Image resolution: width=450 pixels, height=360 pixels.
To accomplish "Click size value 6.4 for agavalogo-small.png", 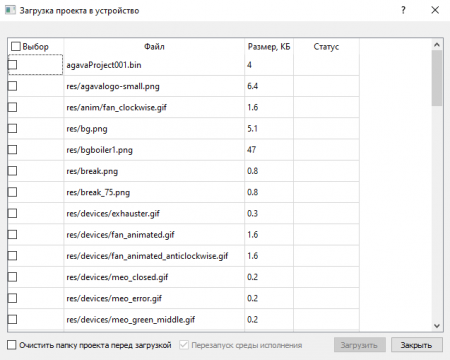I will point(252,86).
